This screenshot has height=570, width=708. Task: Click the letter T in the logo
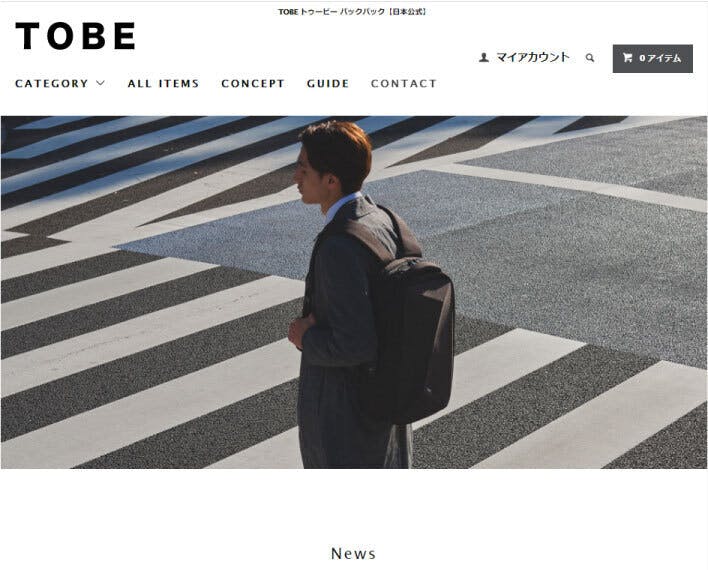point(28,36)
